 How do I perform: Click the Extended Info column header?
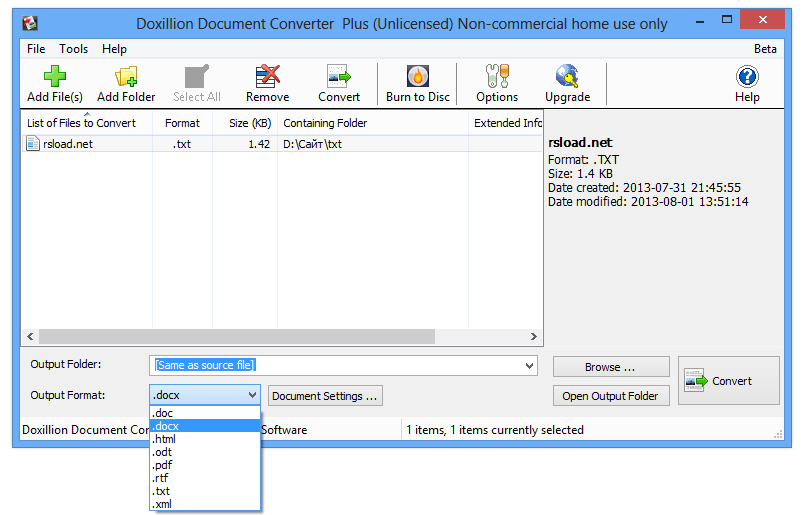point(506,123)
